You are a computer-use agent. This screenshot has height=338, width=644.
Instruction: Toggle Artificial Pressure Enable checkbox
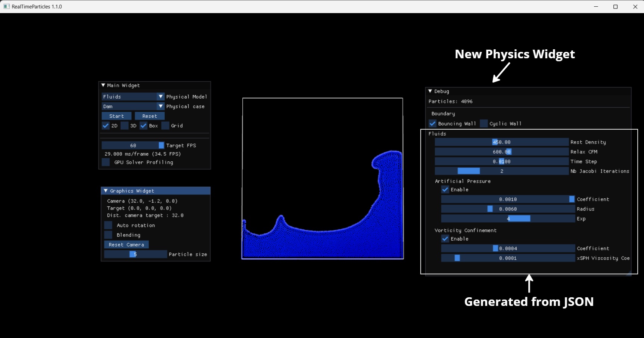445,189
